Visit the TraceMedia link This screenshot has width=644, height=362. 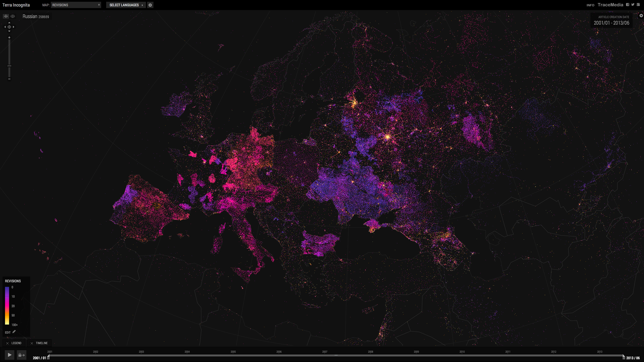pyautogui.click(x=611, y=5)
